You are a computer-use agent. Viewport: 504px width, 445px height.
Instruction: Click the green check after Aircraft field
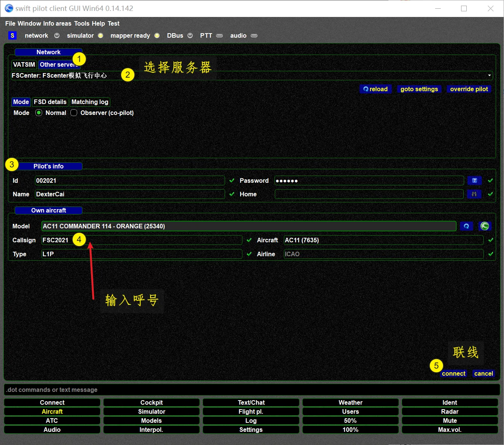coord(490,240)
